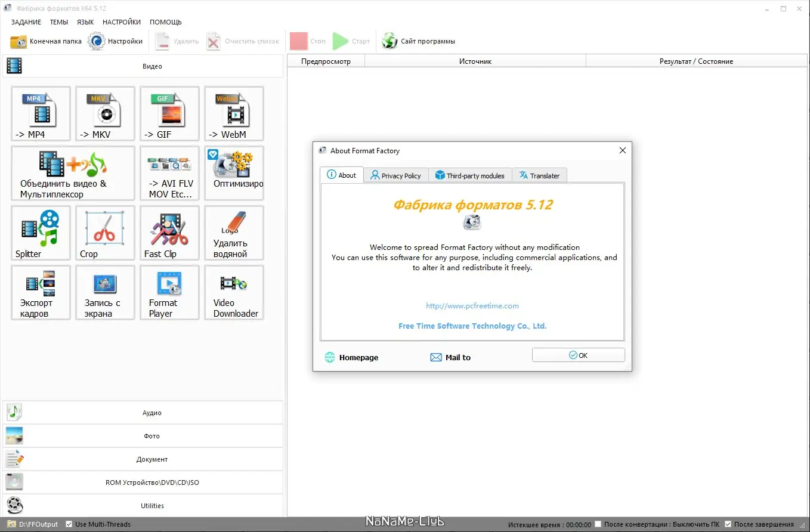Click the Удалить toolbar button

pyautogui.click(x=177, y=41)
